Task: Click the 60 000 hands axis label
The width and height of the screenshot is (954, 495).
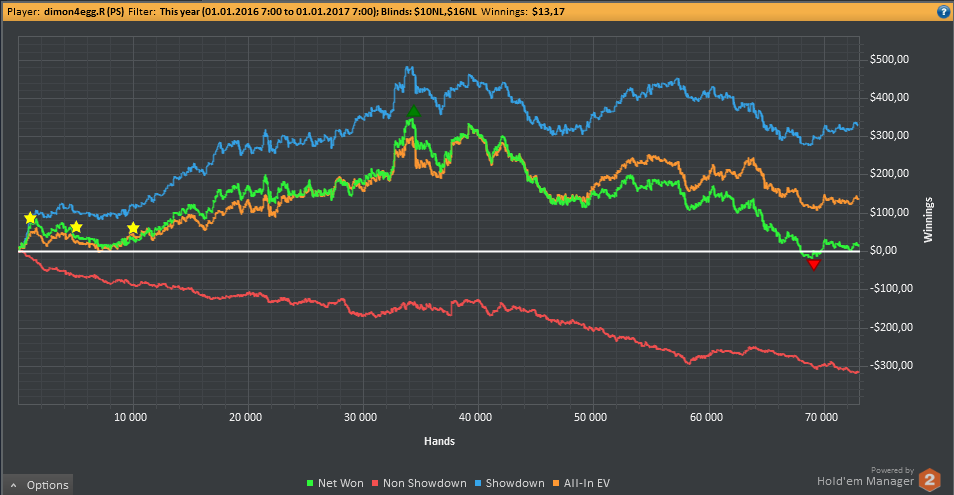Action: coord(706,417)
